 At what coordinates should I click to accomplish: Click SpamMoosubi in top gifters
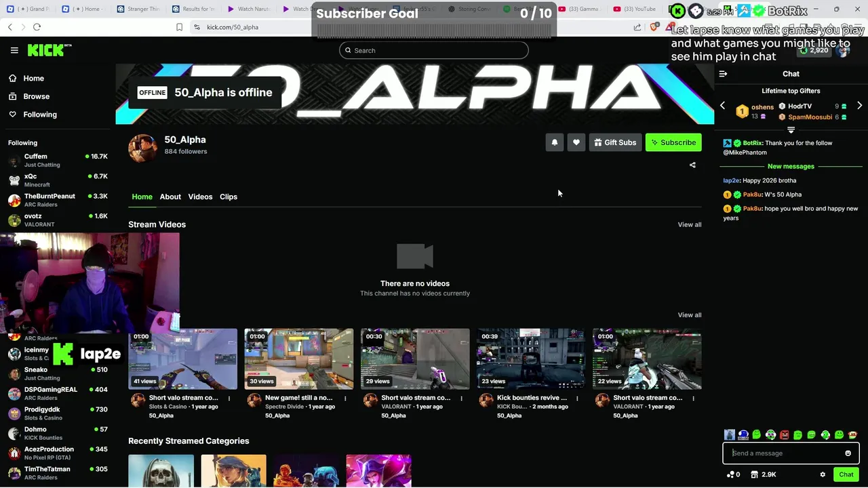[810, 117]
